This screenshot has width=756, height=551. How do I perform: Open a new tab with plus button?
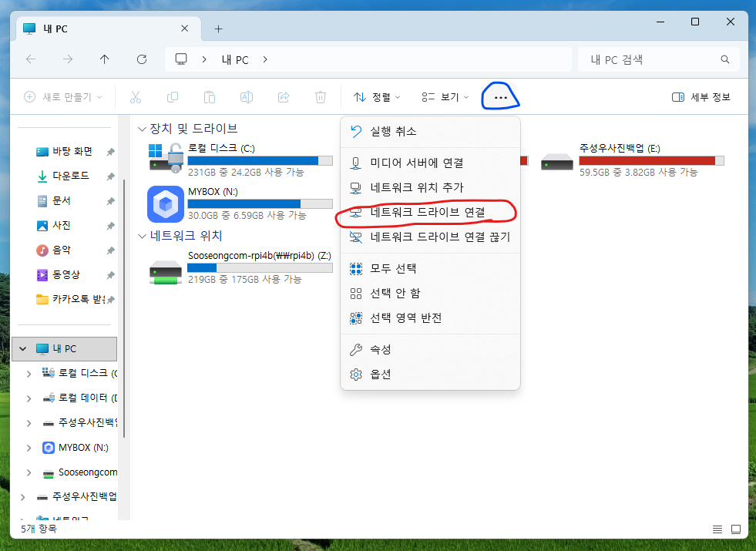(218, 29)
